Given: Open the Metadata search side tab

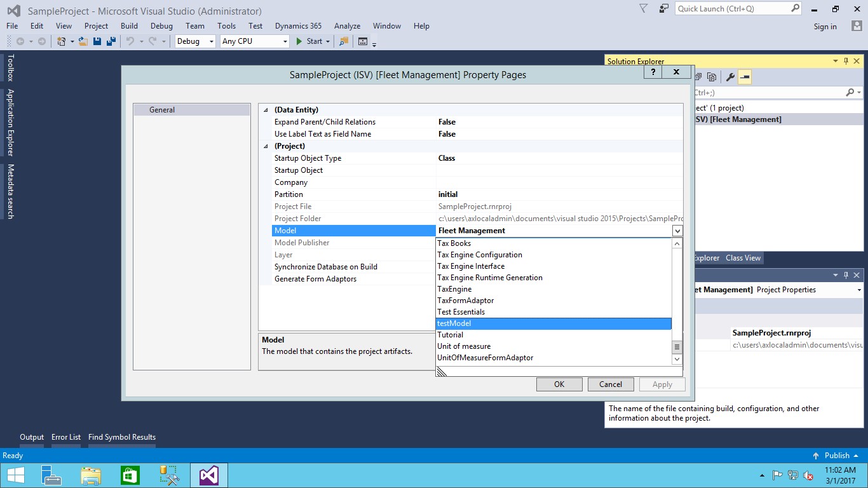Looking at the screenshot, I should pyautogui.click(x=10, y=192).
